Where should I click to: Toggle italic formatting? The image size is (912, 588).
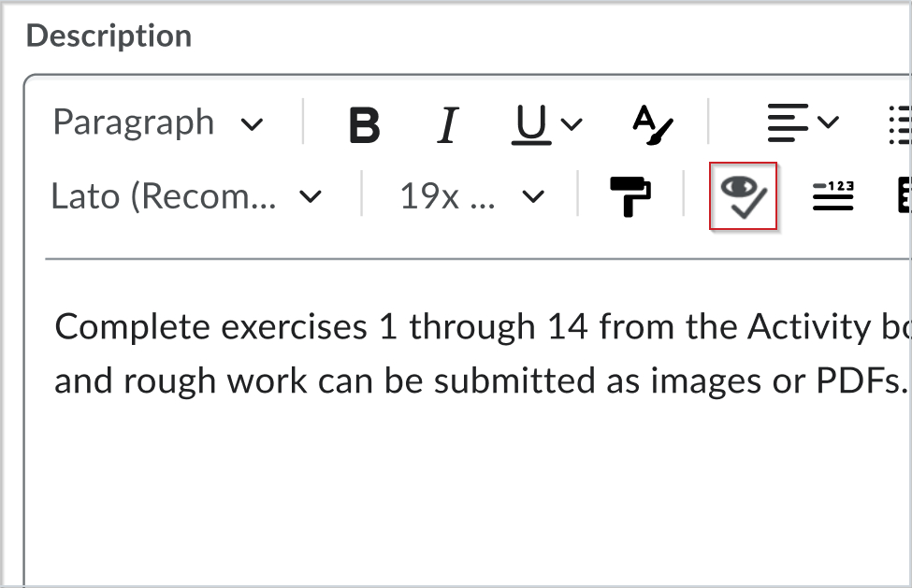click(x=449, y=123)
